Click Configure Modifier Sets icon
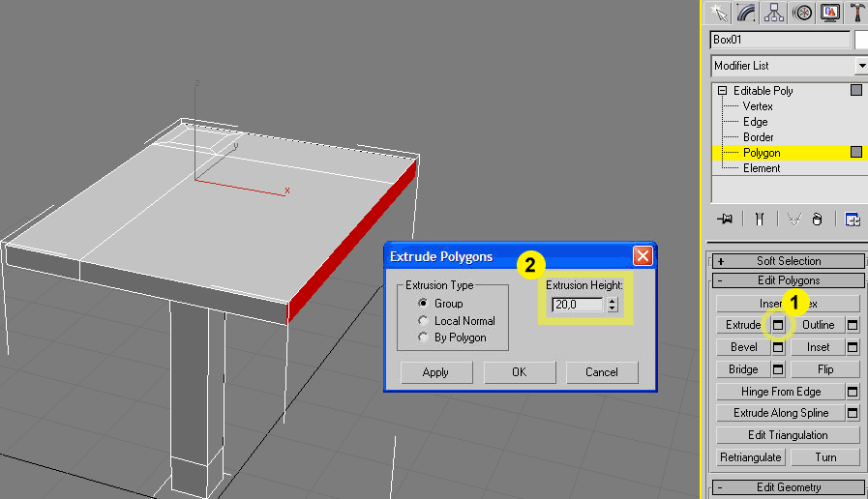 (x=853, y=220)
